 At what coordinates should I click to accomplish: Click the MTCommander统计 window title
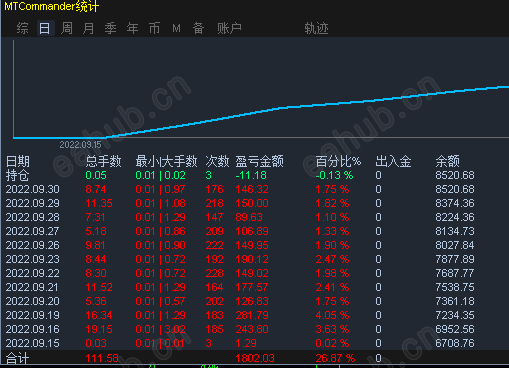(52, 6)
